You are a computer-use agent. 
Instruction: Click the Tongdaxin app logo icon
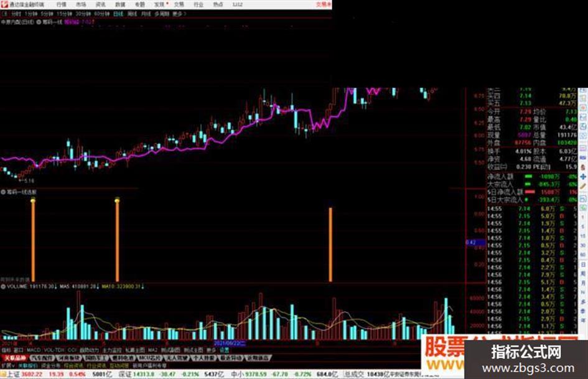point(4,4)
